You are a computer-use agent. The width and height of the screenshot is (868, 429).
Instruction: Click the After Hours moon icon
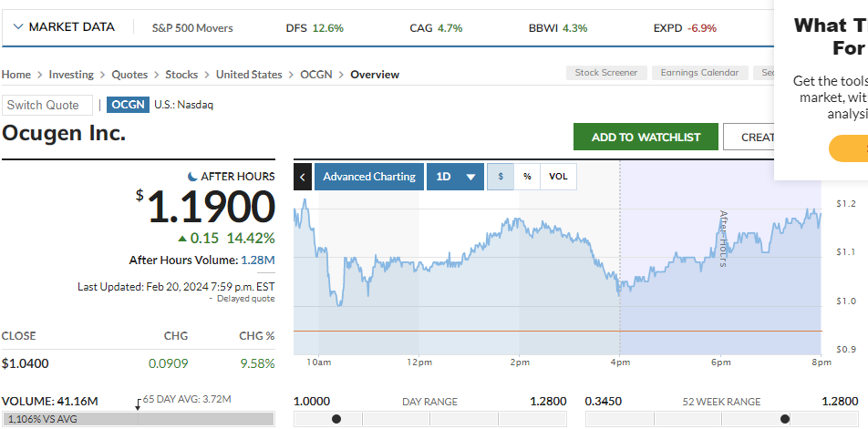(x=192, y=176)
